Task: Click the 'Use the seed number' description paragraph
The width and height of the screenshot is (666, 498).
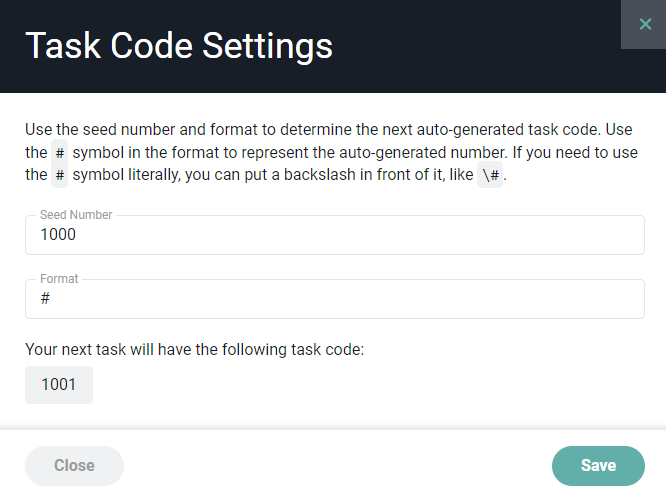Action: point(331,152)
